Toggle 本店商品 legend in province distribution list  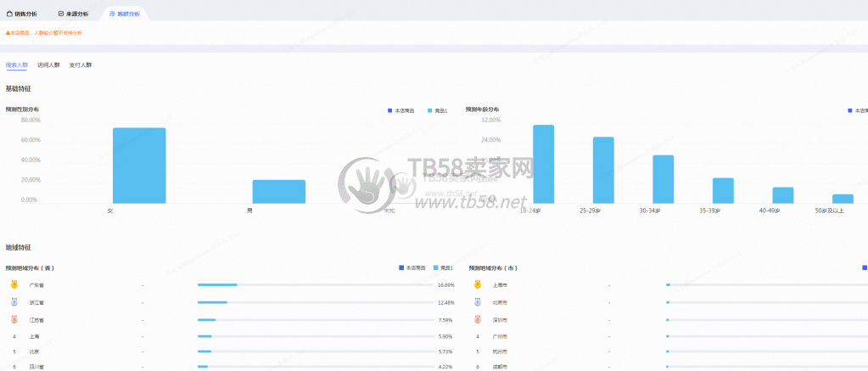412,268
